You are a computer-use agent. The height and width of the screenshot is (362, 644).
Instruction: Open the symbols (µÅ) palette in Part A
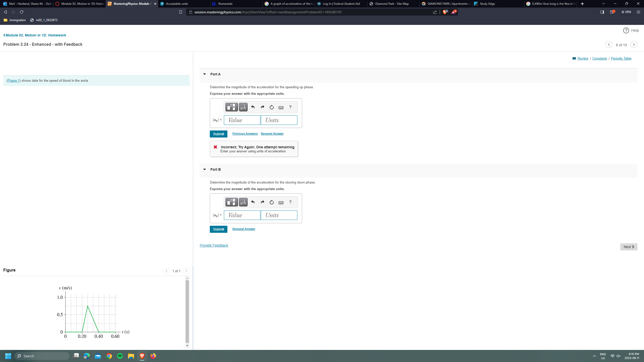243,107
